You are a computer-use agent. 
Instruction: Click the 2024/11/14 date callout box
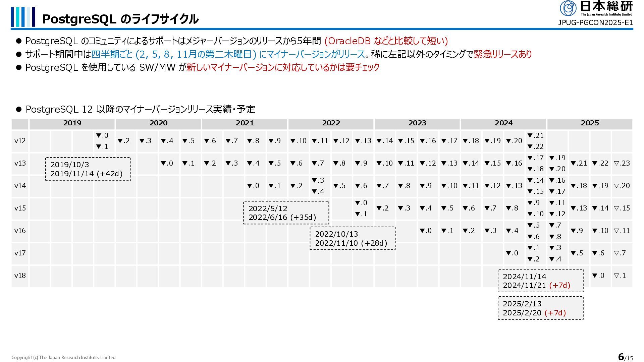(540, 281)
